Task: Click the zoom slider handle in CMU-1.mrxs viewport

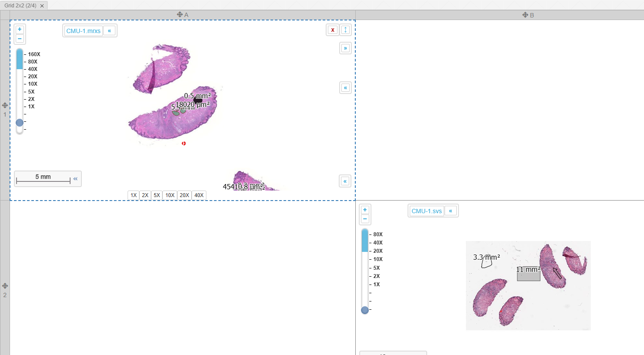Action: pyautogui.click(x=20, y=123)
